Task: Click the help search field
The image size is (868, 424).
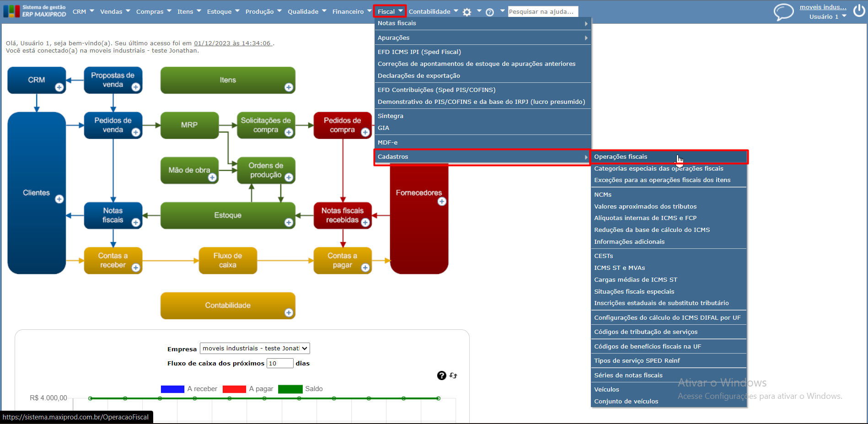Action: click(x=543, y=11)
